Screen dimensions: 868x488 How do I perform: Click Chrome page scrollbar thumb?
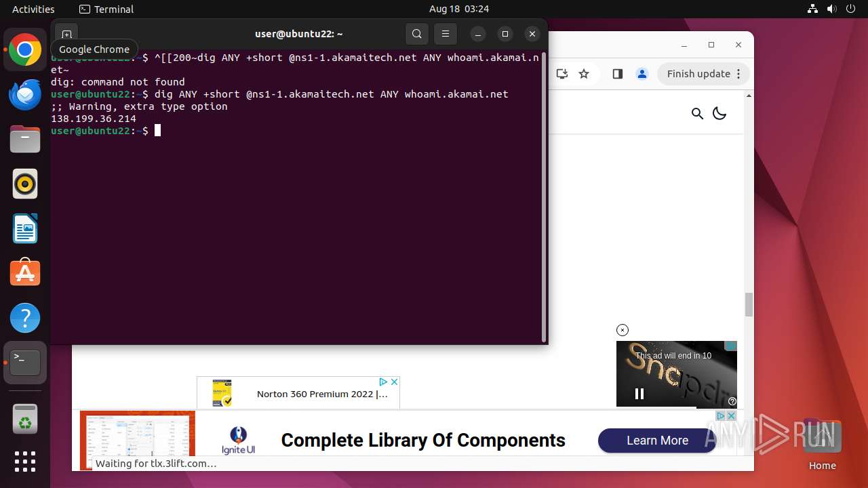coord(749,304)
